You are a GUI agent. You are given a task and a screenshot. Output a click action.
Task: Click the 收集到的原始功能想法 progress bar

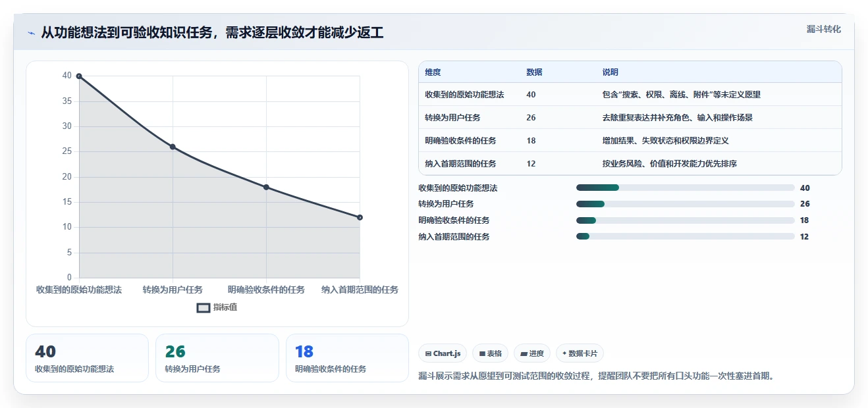[685, 188]
